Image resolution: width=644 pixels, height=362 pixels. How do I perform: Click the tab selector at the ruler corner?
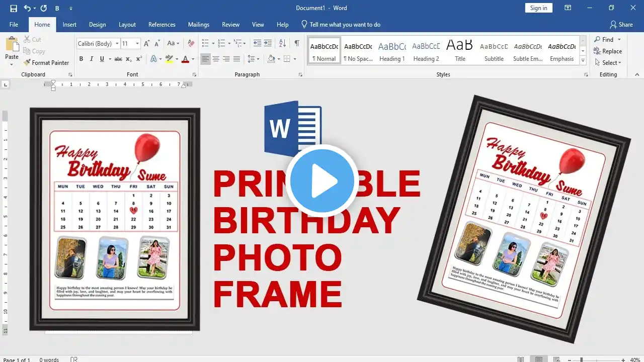[x=6, y=84]
